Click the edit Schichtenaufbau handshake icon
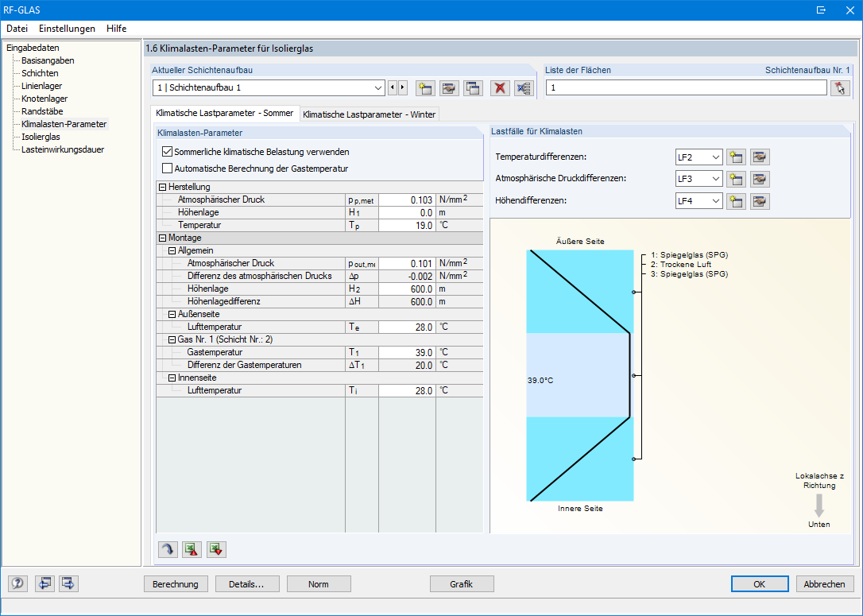 [x=449, y=88]
